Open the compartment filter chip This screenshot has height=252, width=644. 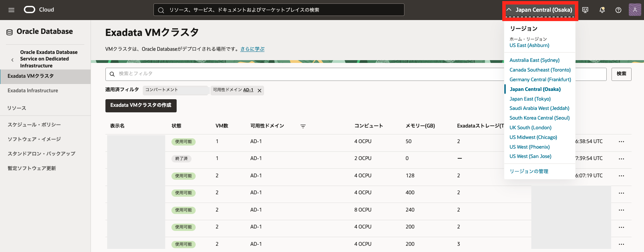pos(175,90)
